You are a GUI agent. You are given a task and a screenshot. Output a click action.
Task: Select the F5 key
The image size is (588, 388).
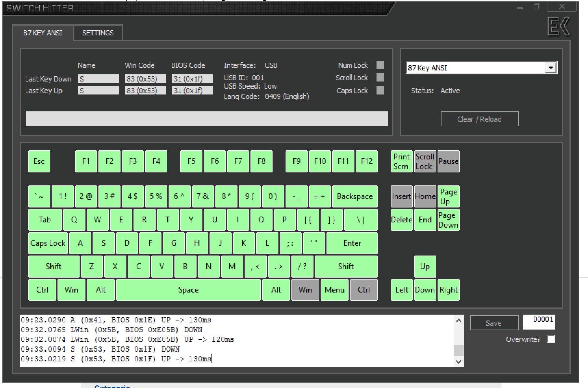pyautogui.click(x=191, y=161)
